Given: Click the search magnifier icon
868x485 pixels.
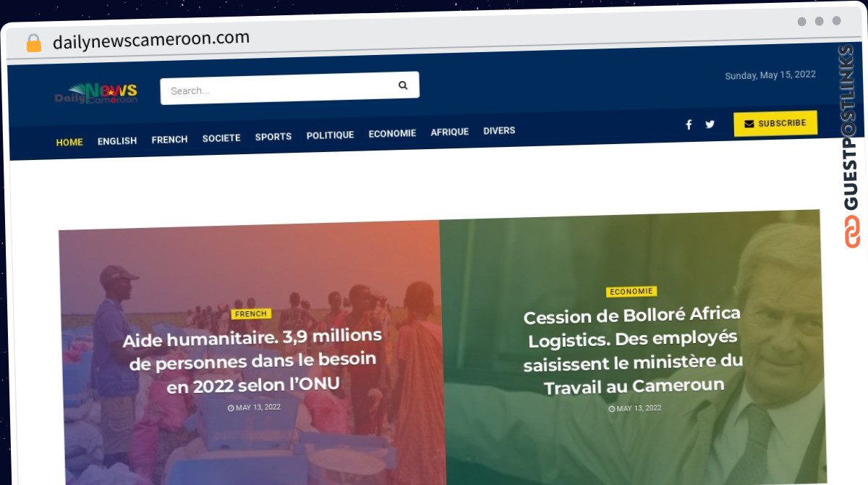Looking at the screenshot, I should [403, 85].
